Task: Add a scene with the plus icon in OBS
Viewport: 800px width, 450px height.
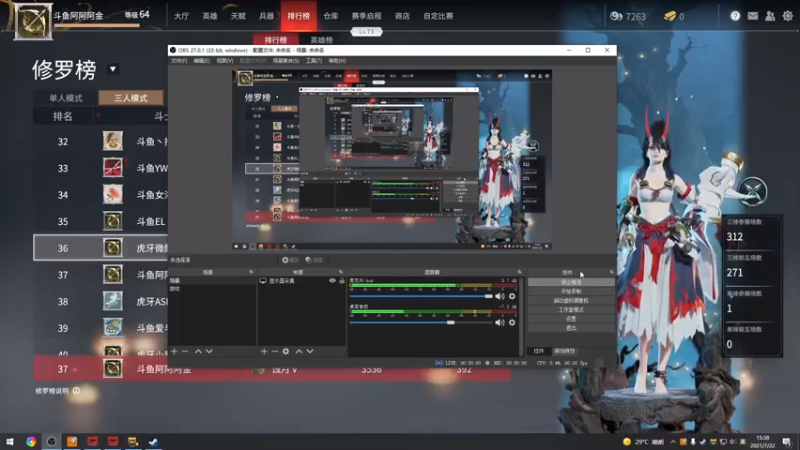Action: [174, 352]
